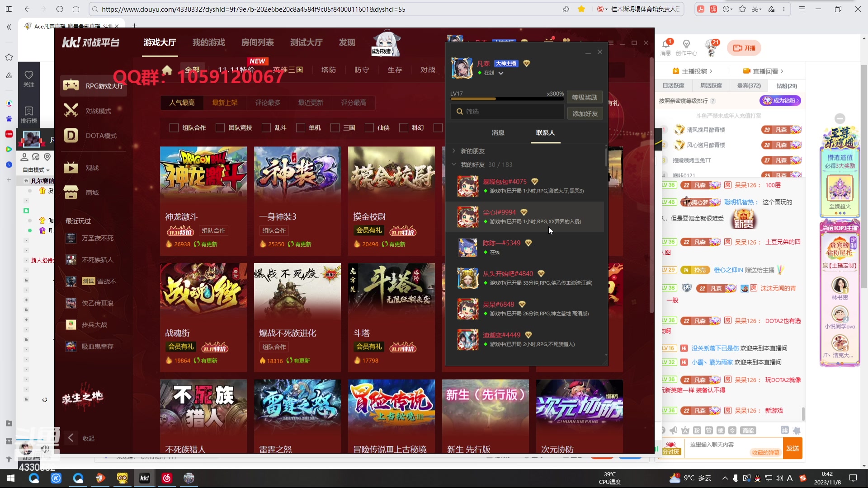Collapse 我的好友 group
Image resolution: width=868 pixels, height=488 pixels.
(x=454, y=164)
